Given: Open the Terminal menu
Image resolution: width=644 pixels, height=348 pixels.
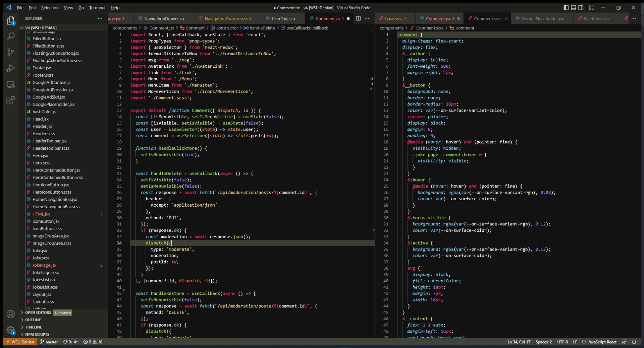Looking at the screenshot, I should (x=97, y=8).
